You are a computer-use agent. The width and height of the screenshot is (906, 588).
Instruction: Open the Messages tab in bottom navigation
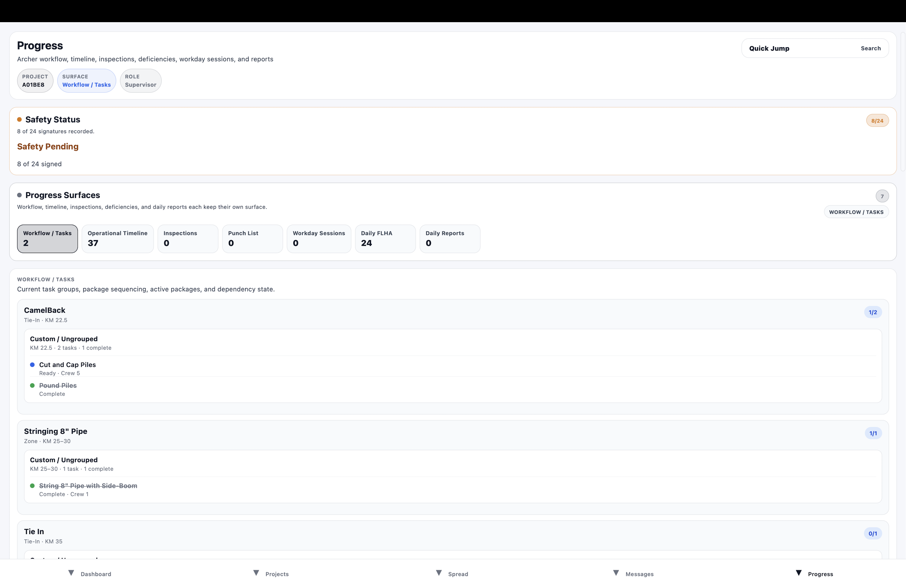point(633,574)
